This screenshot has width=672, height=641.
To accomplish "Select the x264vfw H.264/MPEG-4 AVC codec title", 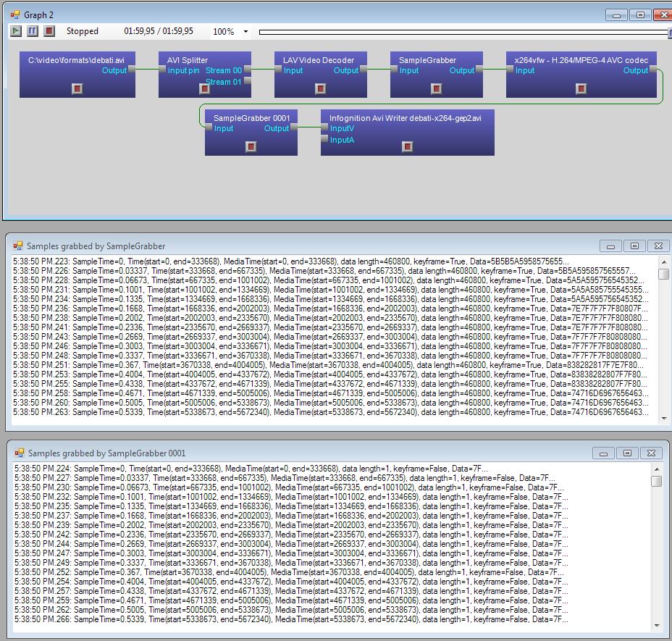I will point(581,60).
